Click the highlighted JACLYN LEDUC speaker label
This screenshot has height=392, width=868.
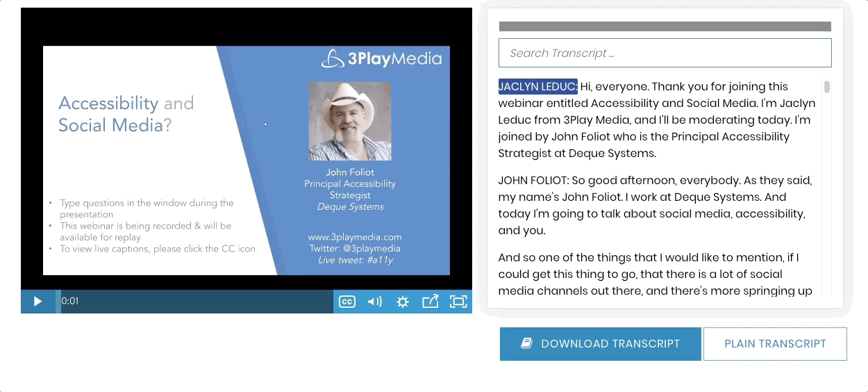point(537,86)
